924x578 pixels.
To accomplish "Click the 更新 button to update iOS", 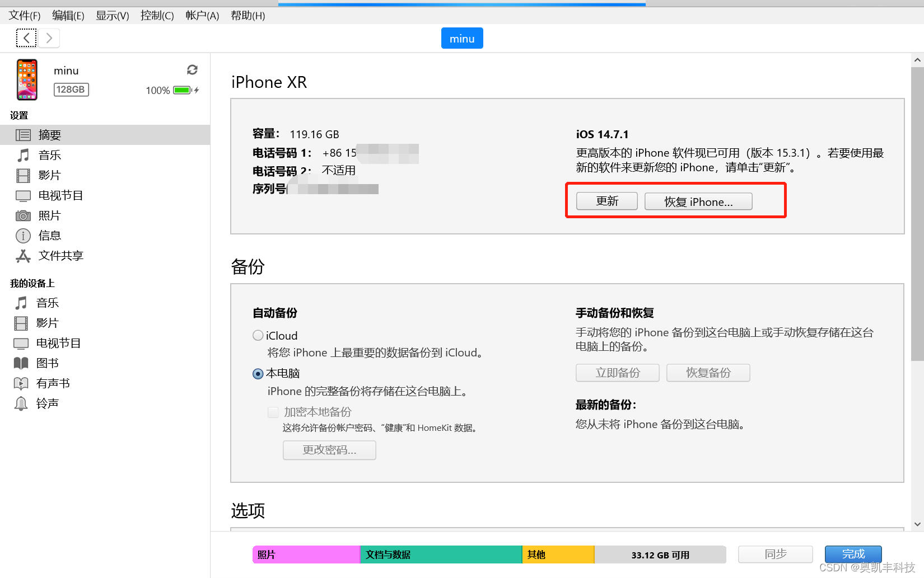I will pyautogui.click(x=606, y=201).
